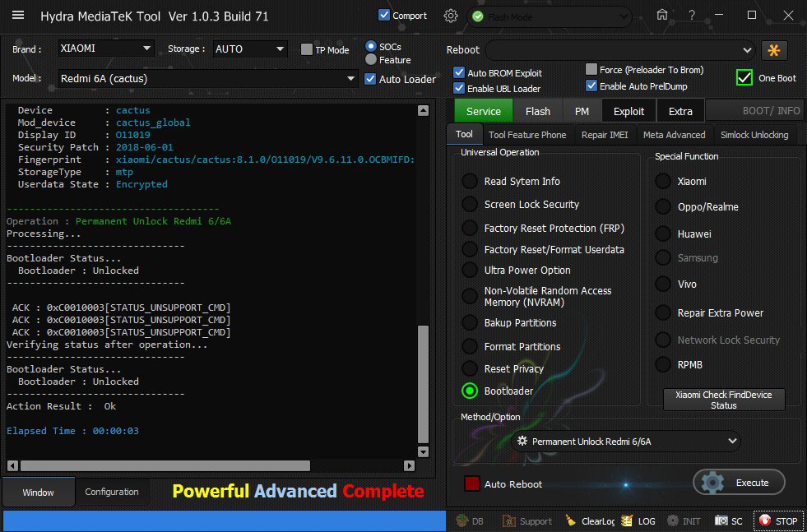807x532 pixels.
Task: Open the Support icon in bottom bar
Action: 527,521
